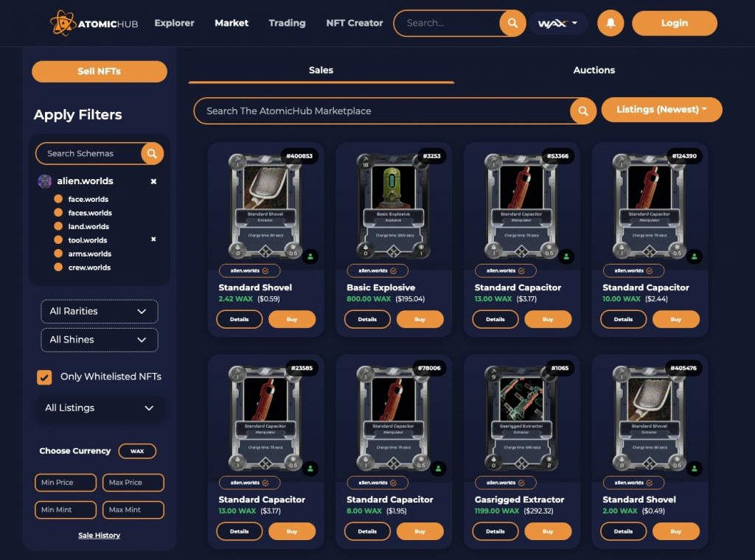Open the Market menu
Image resolution: width=755 pixels, height=560 pixels.
(232, 23)
